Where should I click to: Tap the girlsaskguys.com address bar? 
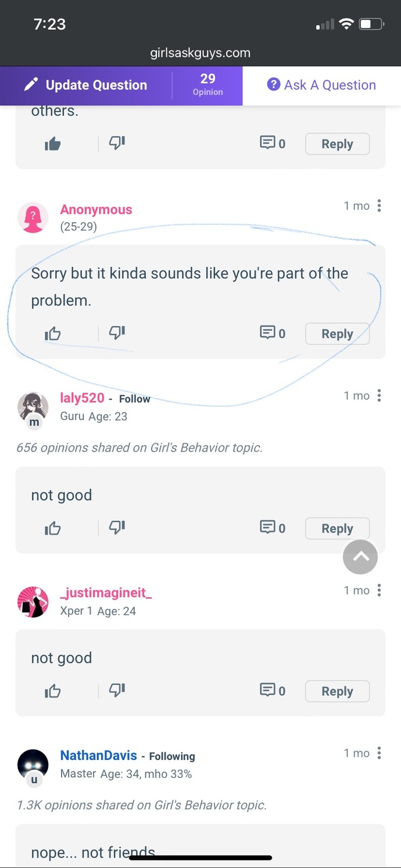tap(201, 53)
